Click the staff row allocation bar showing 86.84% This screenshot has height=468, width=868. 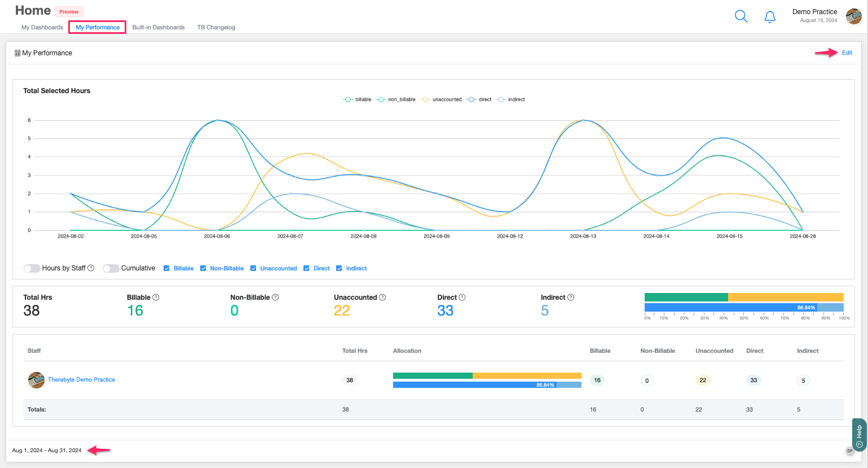point(475,385)
